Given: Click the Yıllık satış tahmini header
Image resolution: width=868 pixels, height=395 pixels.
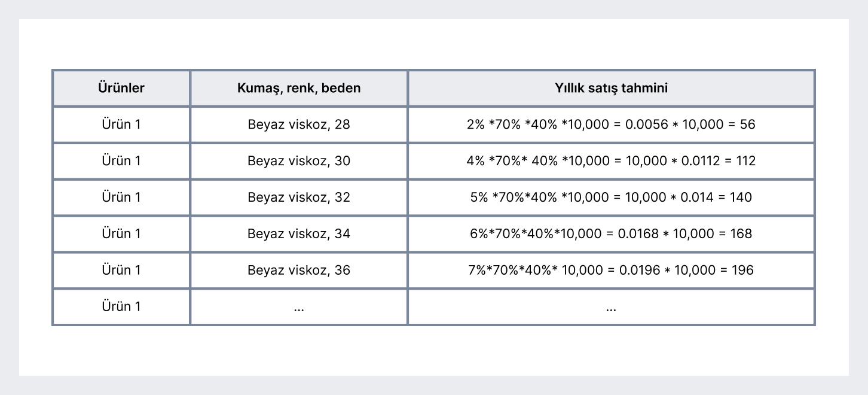Looking at the screenshot, I should pyautogui.click(x=611, y=89).
